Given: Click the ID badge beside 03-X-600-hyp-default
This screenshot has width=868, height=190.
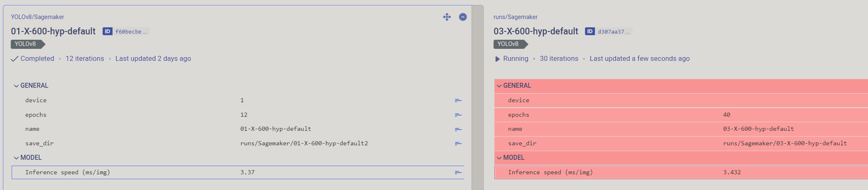Looking at the screenshot, I should pos(590,31).
